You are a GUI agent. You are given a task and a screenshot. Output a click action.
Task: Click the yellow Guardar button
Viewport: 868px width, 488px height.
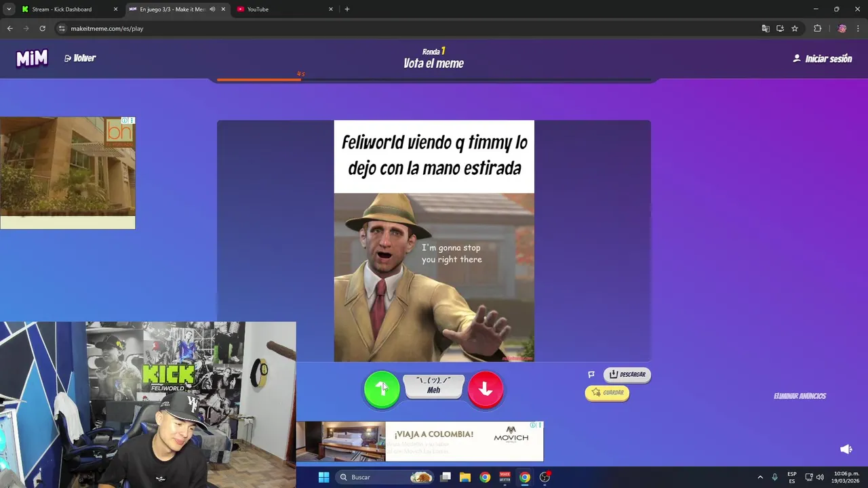click(607, 392)
